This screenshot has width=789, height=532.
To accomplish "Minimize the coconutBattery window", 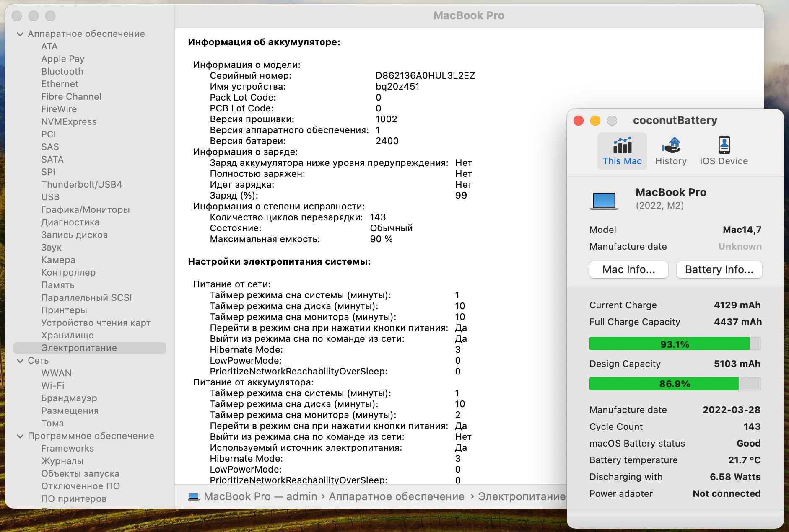I will point(595,121).
